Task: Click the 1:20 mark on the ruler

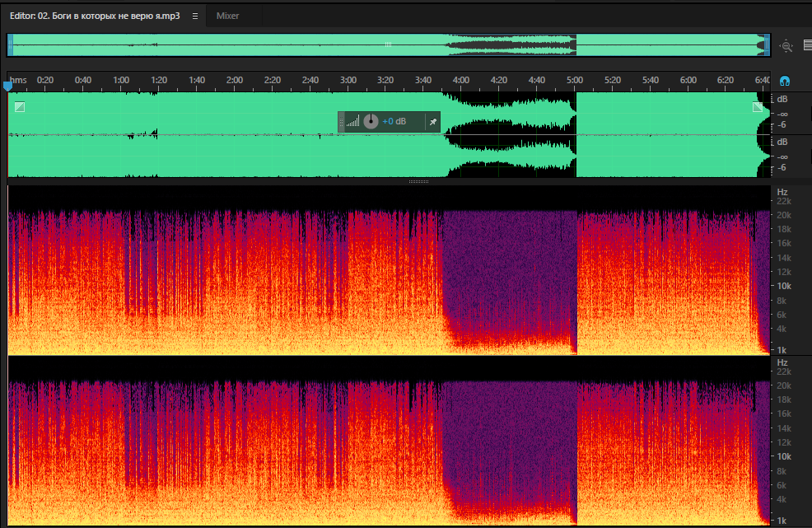Action: [159, 80]
